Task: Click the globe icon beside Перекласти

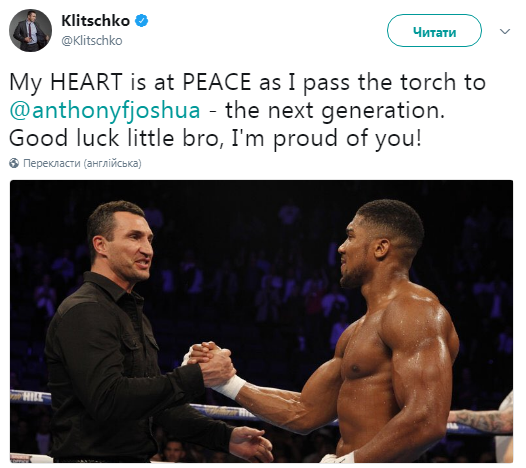Action: (14, 163)
